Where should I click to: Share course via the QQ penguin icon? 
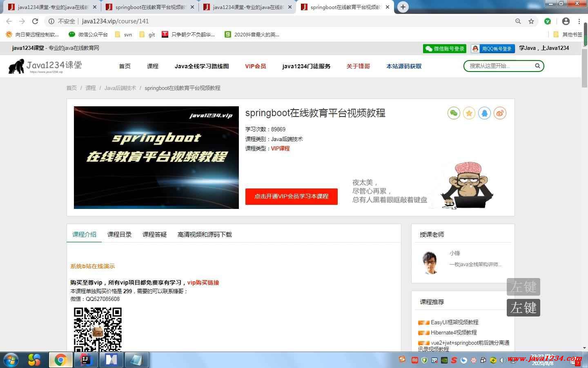[484, 113]
